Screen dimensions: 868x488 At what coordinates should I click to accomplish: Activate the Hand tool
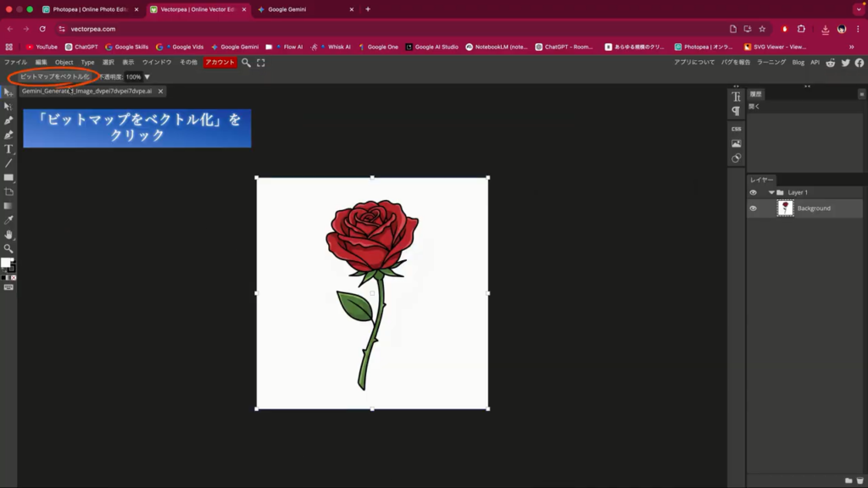[8, 235]
